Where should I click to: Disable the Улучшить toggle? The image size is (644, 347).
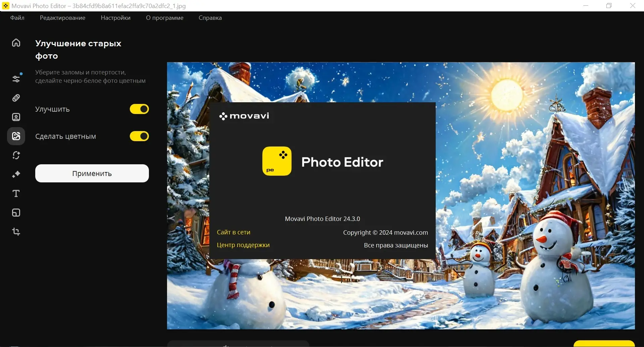click(139, 109)
